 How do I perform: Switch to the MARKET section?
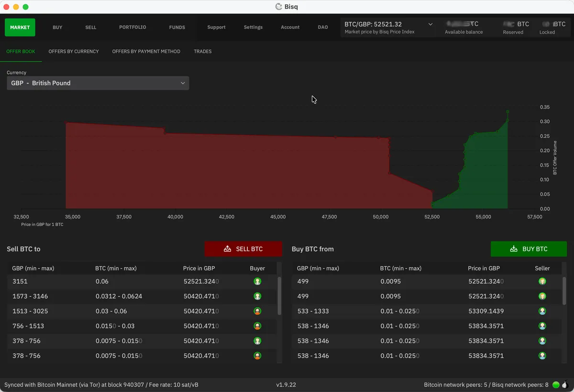(x=20, y=27)
